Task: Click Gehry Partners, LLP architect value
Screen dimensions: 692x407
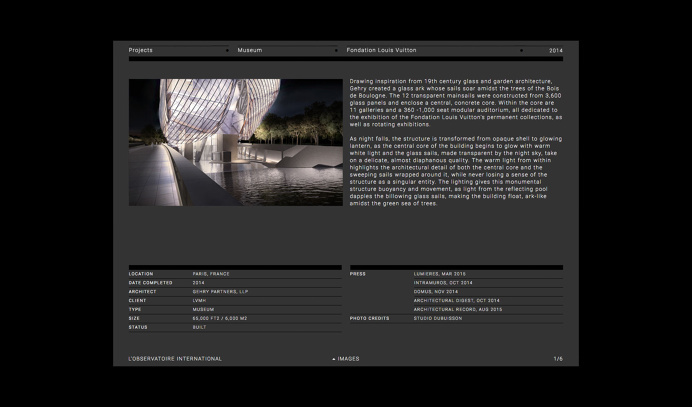Action: pyautogui.click(x=220, y=291)
